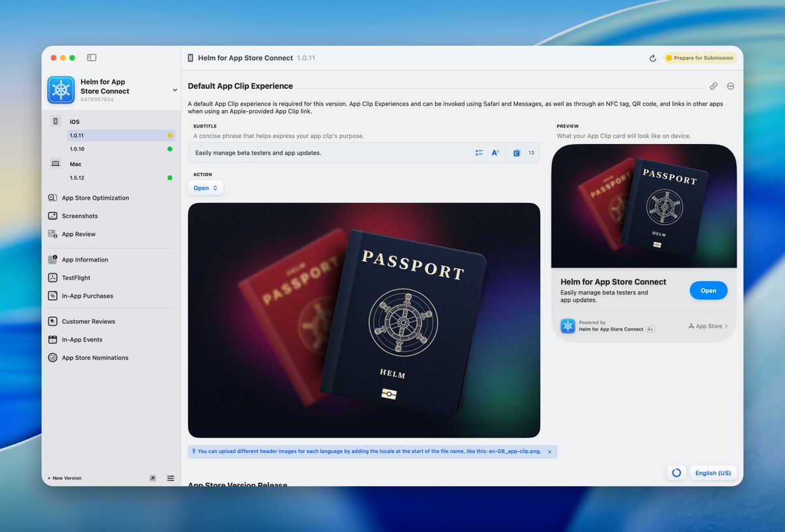Click the 13 character count
This screenshot has height=532, width=785.
pos(531,153)
